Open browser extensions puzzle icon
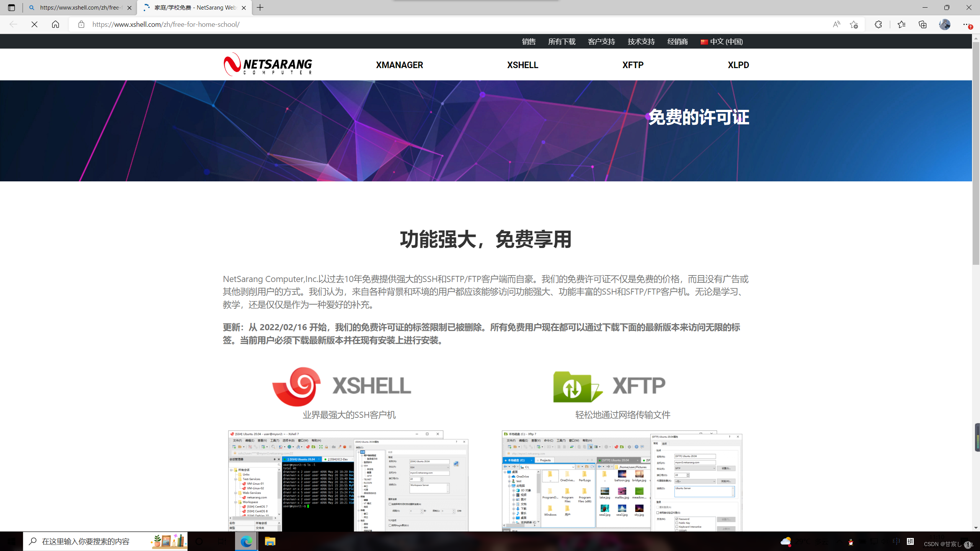Image resolution: width=980 pixels, height=551 pixels. point(878,24)
